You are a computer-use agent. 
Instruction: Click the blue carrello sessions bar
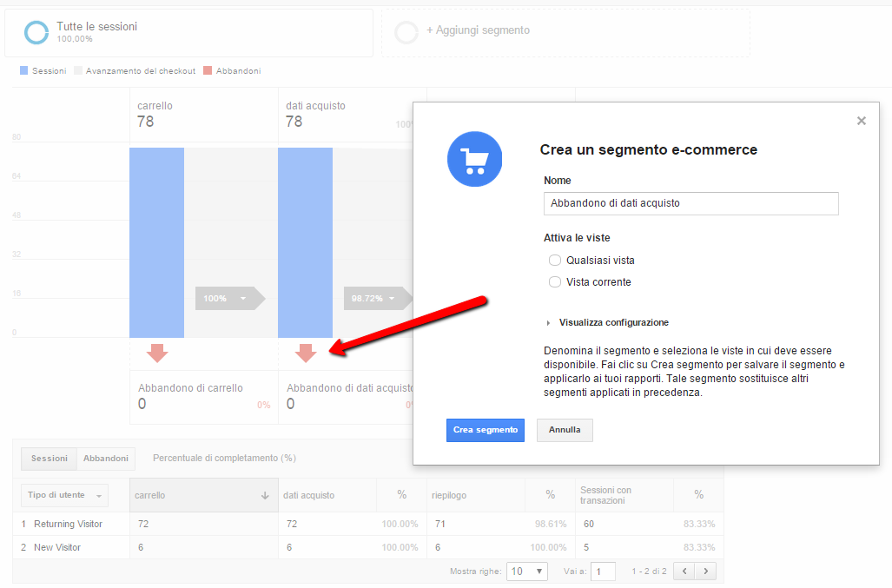pyautogui.click(x=156, y=241)
